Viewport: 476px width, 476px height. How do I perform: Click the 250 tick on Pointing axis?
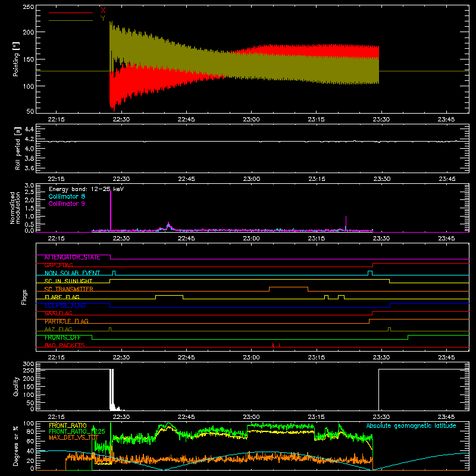pyautogui.click(x=29, y=7)
